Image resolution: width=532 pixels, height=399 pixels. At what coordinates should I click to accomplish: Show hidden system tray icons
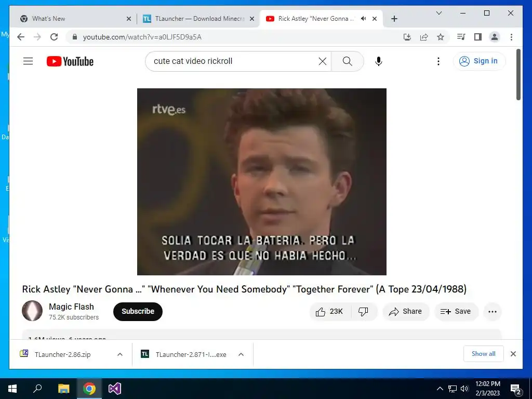[x=440, y=389]
